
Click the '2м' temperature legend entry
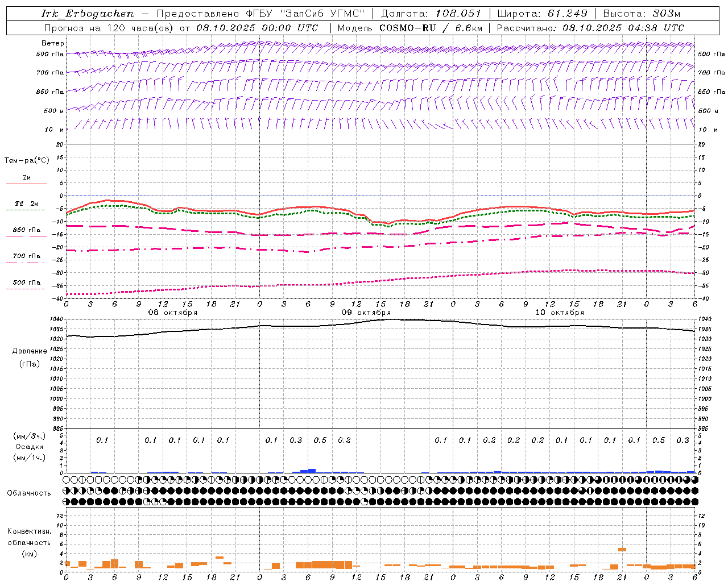(x=27, y=178)
